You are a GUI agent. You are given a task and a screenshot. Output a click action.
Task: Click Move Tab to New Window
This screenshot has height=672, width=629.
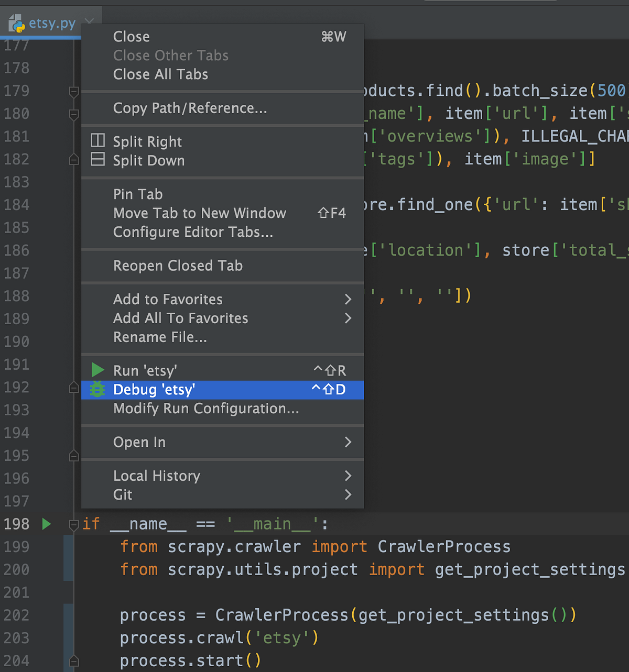point(200,213)
